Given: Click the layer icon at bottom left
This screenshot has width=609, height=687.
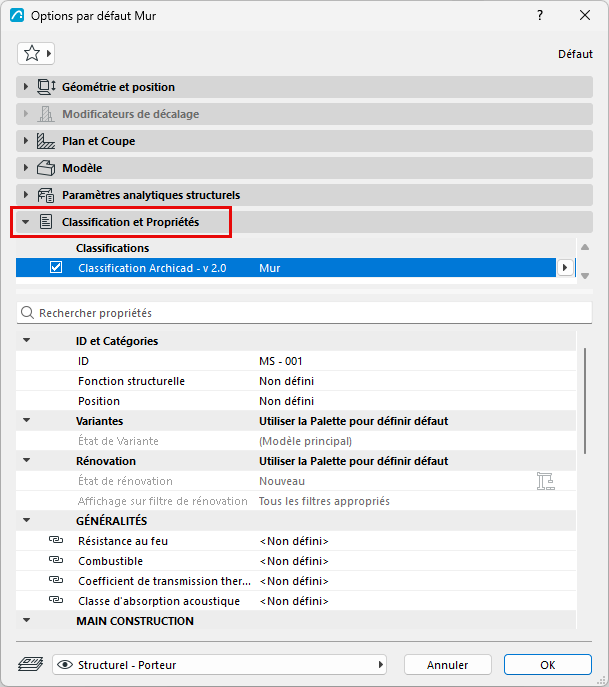Looking at the screenshot, I should (x=30, y=664).
